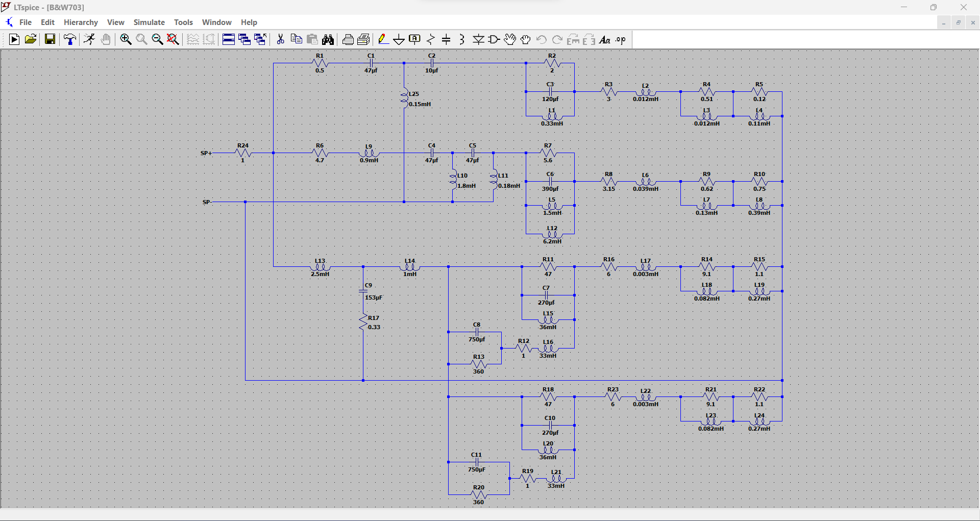Open the View menu
The width and height of the screenshot is (980, 521).
click(x=116, y=22)
